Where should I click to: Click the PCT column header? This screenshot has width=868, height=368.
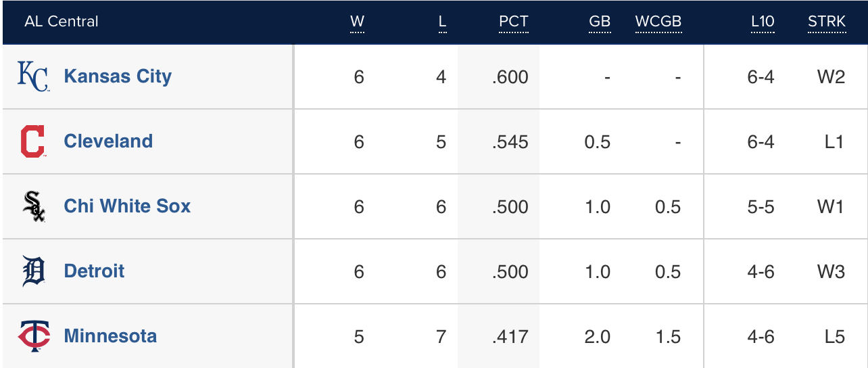[x=514, y=22]
